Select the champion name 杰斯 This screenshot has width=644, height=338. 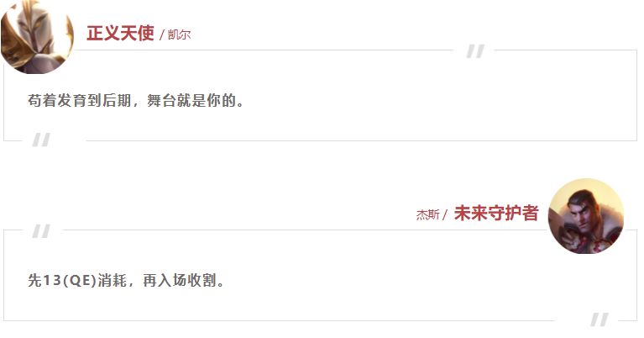pyautogui.click(x=428, y=214)
